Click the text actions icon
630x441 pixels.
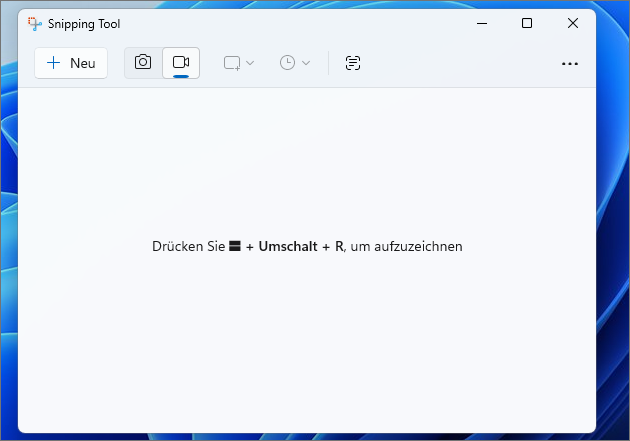point(353,63)
